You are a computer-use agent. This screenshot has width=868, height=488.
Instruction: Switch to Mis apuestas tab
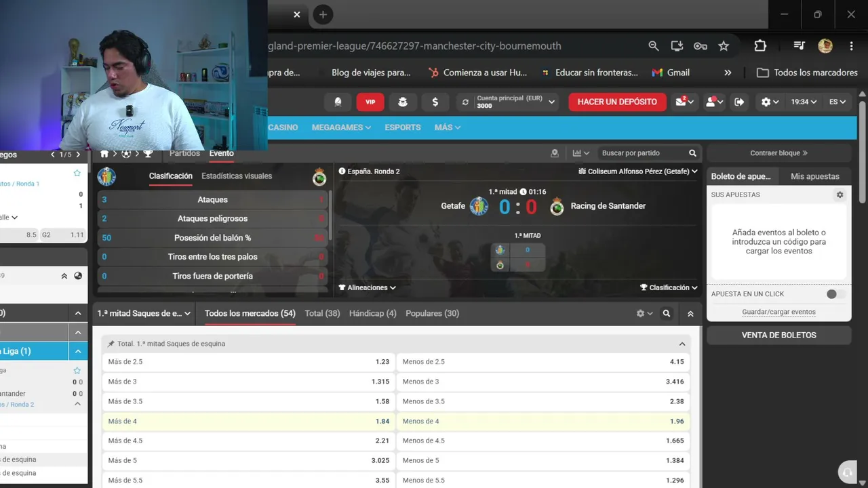click(x=815, y=176)
